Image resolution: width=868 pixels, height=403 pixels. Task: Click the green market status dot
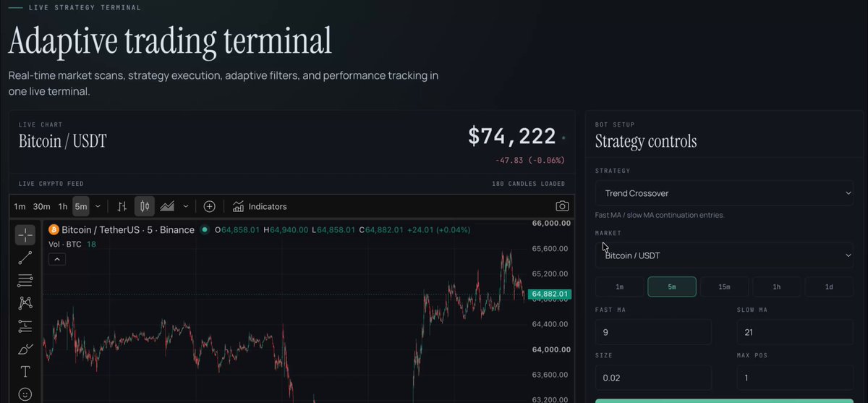(x=205, y=230)
